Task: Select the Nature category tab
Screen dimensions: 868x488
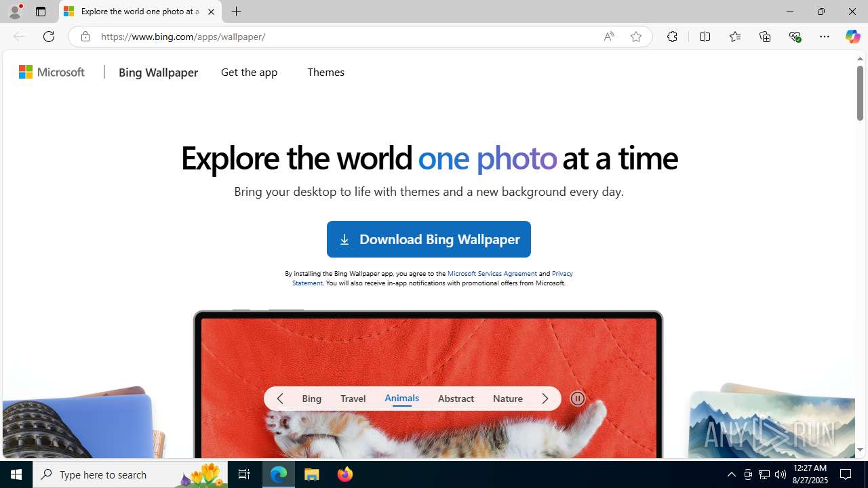Action: [508, 399]
